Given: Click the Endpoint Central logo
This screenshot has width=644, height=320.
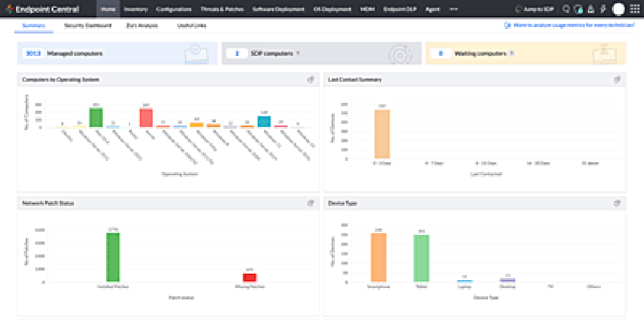Looking at the screenshot, I should point(43,9).
